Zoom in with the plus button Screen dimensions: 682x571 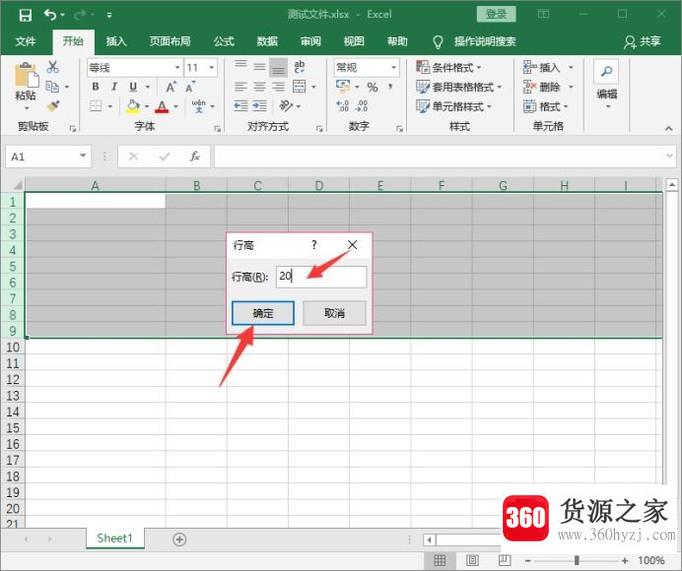(x=625, y=561)
